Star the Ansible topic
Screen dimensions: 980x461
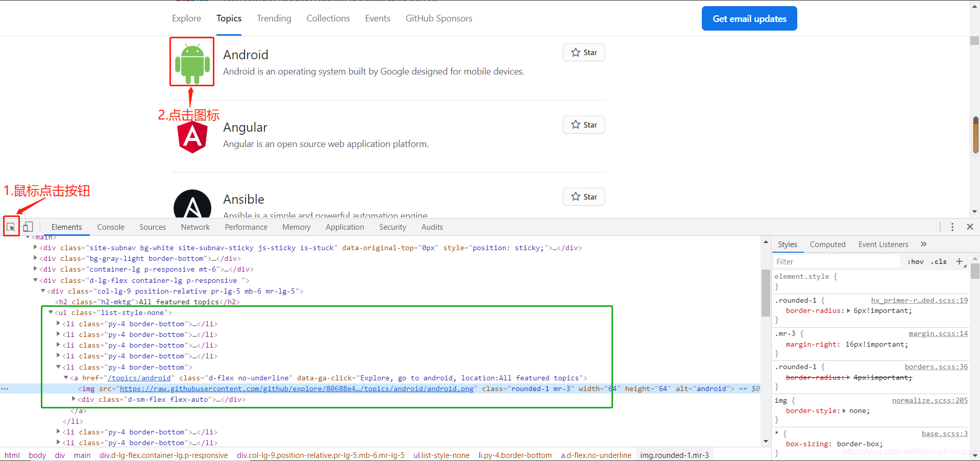point(584,197)
